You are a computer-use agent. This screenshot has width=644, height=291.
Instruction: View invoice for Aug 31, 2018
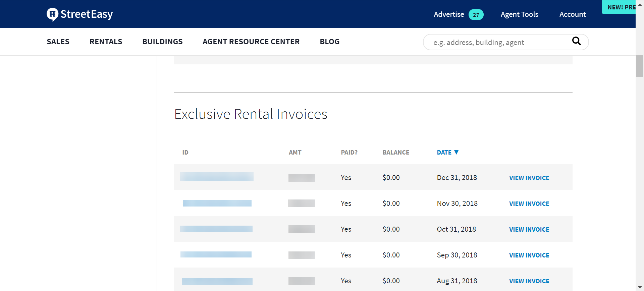529,281
